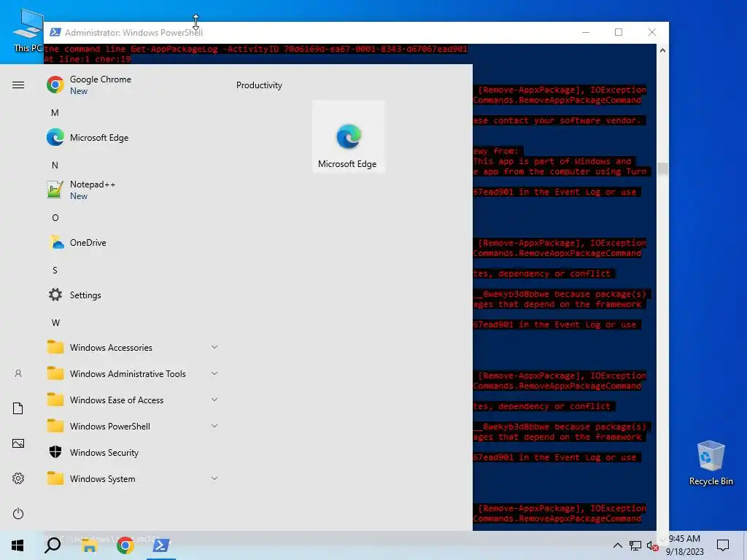Click the muted volume tray icon
Image resolution: width=747 pixels, height=560 pixels.
click(653, 545)
